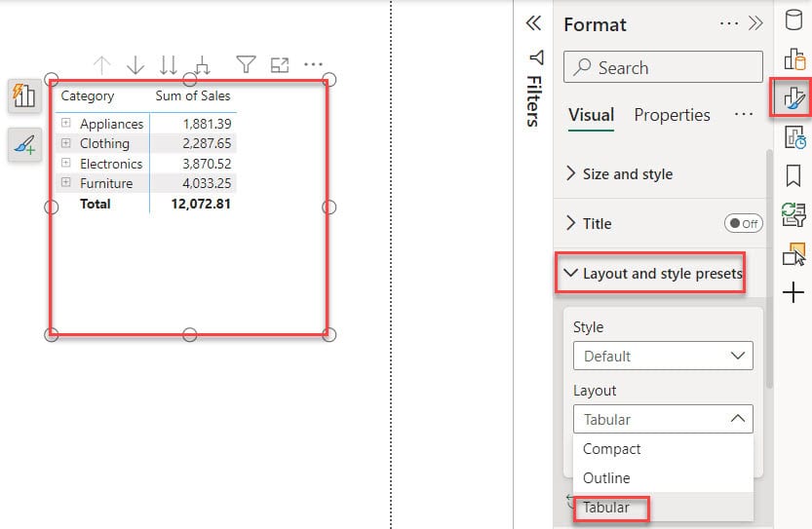The height and width of the screenshot is (529, 812).
Task: Click the 1,881.39 sales value
Action: [207, 124]
